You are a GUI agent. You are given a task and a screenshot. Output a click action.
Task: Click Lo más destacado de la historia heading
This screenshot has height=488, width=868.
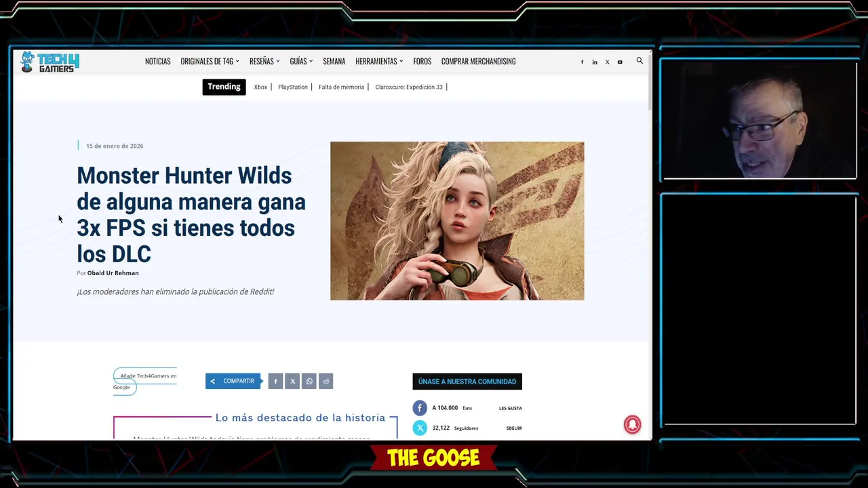(300, 418)
